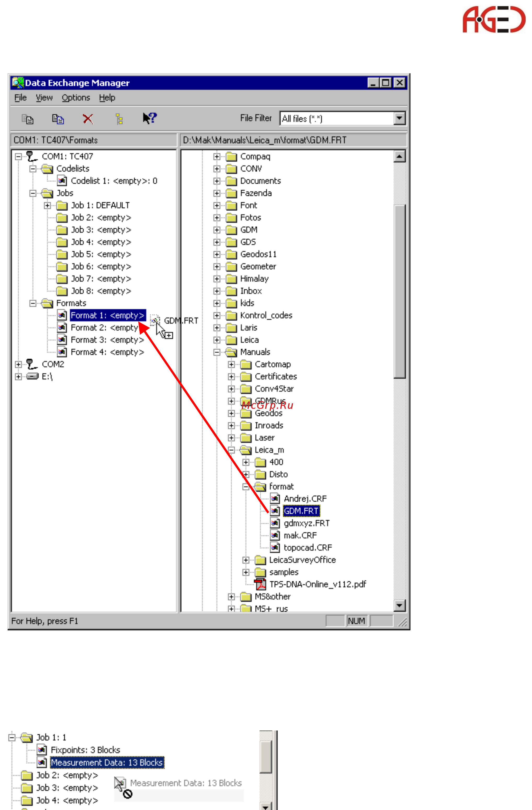Viewport: 532px width, 810px height.
Task: Click the right pane vertical scrollbar thumb
Action: (x=399, y=291)
